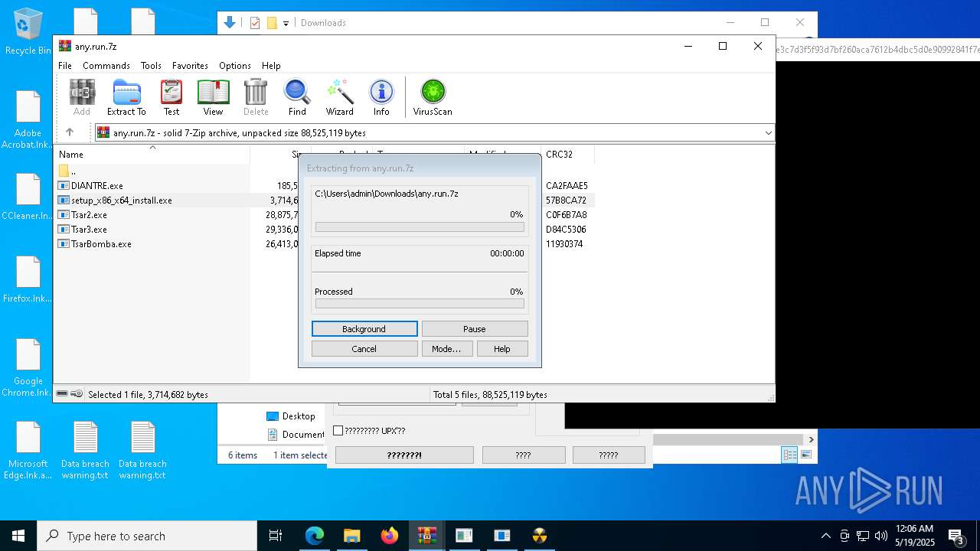Open Task View in taskbar
This screenshot has width=980, height=551.
tap(276, 536)
